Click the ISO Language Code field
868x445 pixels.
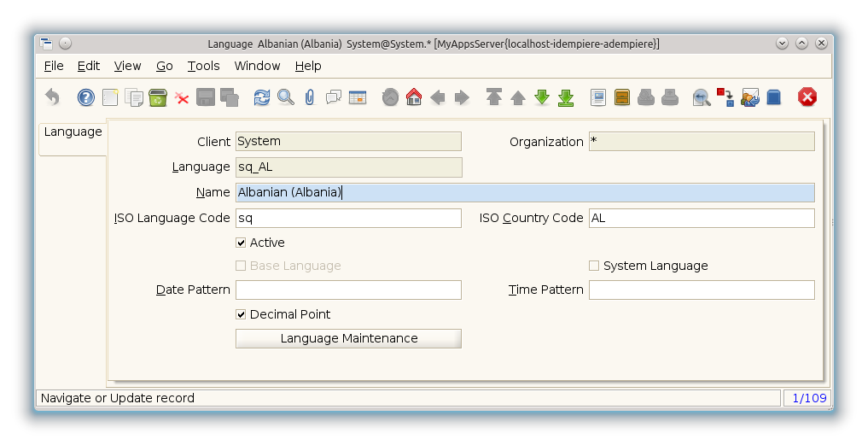348,219
